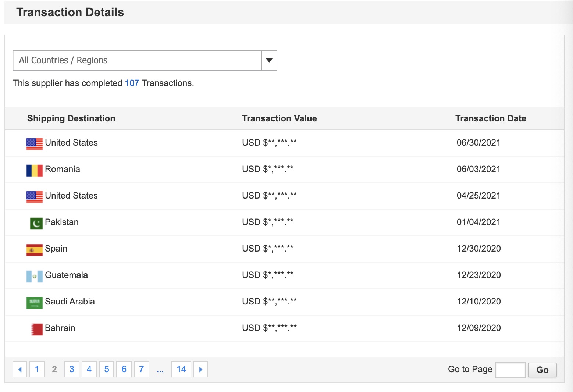This screenshot has height=392, width=573.
Task: Click the Saudi Arabia flag icon
Action: (34, 303)
